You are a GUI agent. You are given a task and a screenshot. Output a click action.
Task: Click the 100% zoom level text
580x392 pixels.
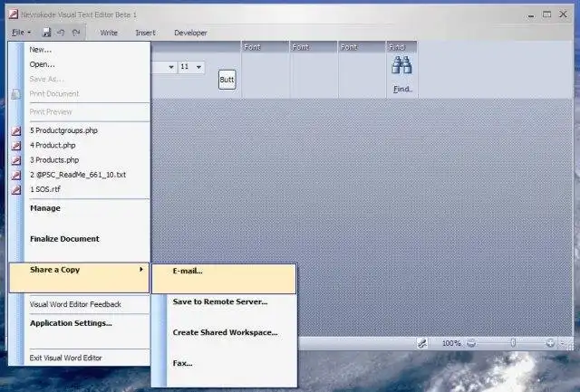coord(451,343)
